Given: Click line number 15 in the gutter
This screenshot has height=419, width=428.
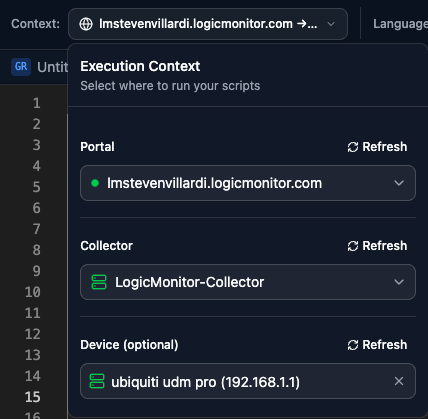Looking at the screenshot, I should pyautogui.click(x=32, y=397).
